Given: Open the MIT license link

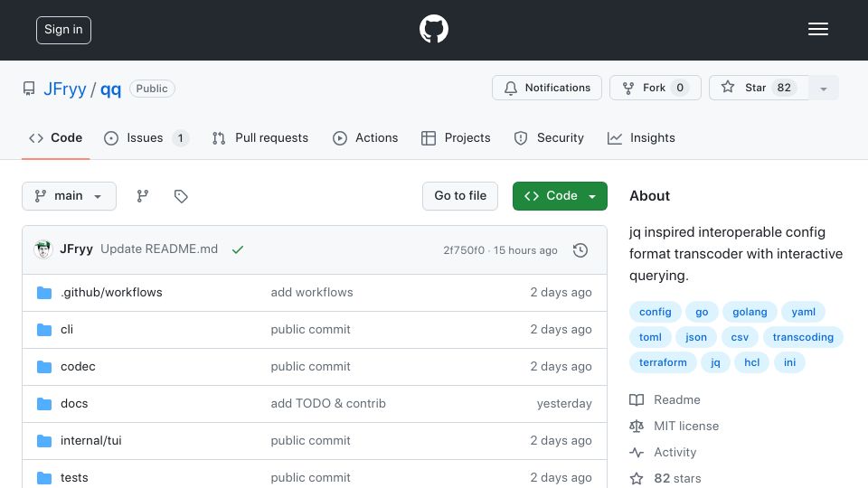Looking at the screenshot, I should pyautogui.click(x=675, y=426).
